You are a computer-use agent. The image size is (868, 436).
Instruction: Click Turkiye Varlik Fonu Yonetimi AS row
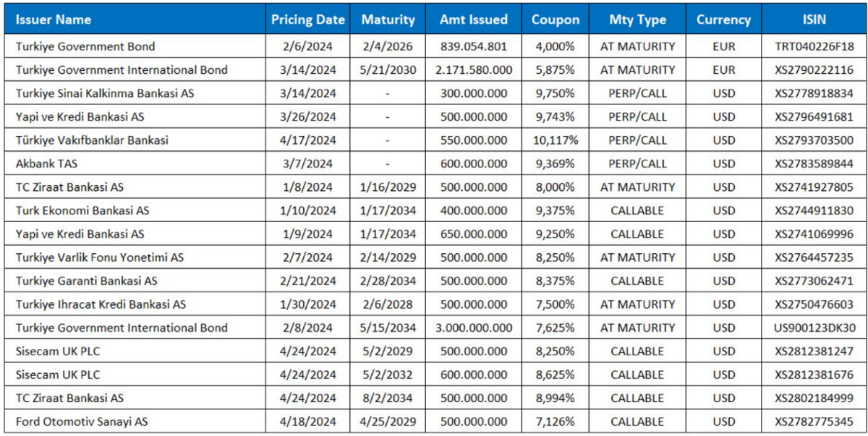(x=435, y=257)
